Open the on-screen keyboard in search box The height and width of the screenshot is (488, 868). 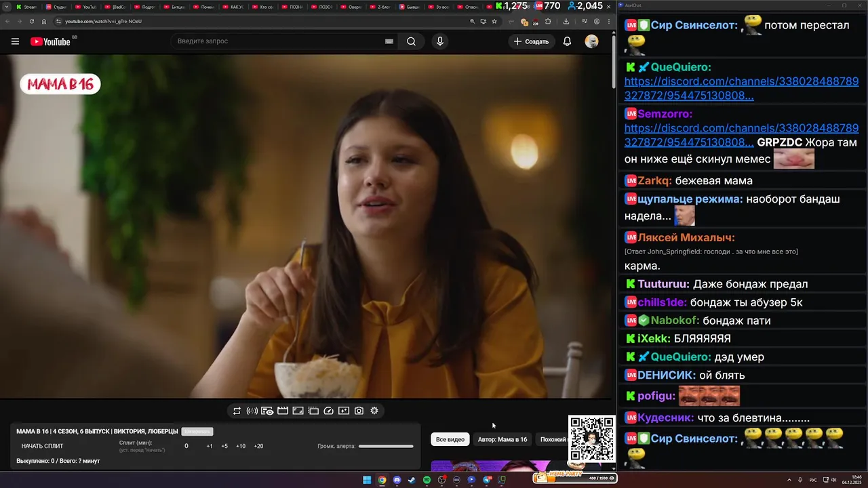(389, 41)
